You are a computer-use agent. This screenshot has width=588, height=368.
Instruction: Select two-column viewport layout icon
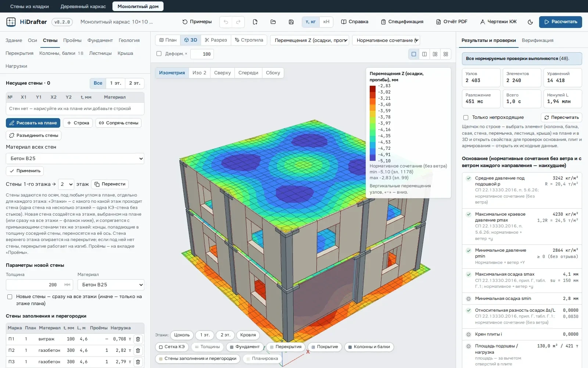pos(424,54)
